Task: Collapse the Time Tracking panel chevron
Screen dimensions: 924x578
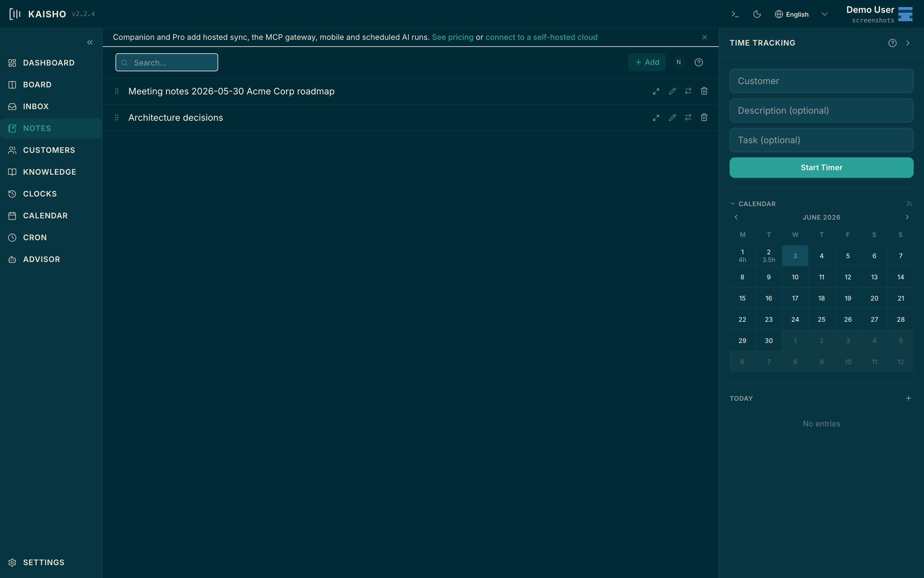Action: (x=908, y=43)
